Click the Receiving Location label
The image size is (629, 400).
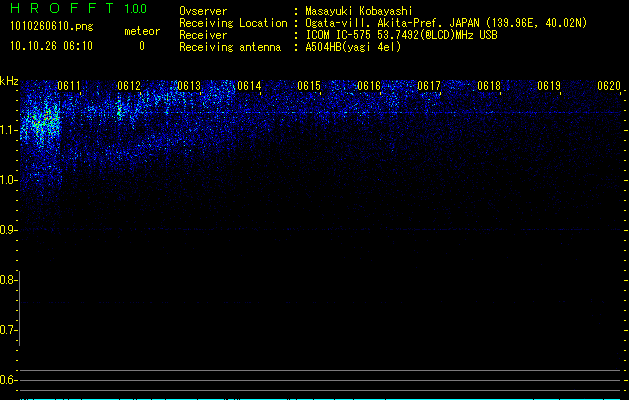click(x=233, y=23)
